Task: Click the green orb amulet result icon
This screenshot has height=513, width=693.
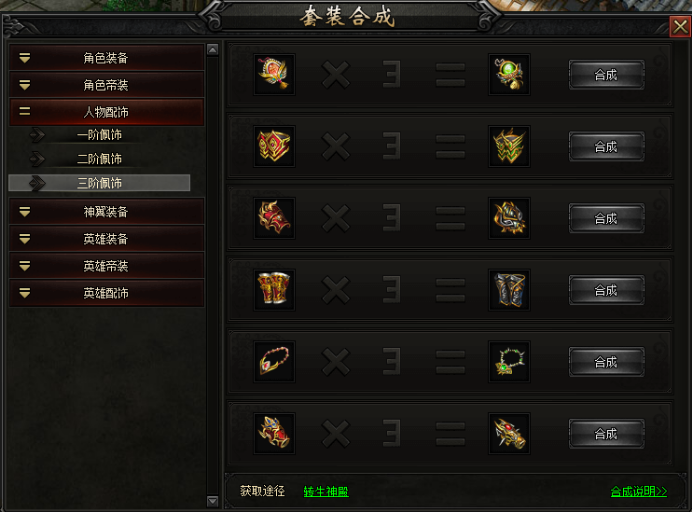Action: point(509,74)
